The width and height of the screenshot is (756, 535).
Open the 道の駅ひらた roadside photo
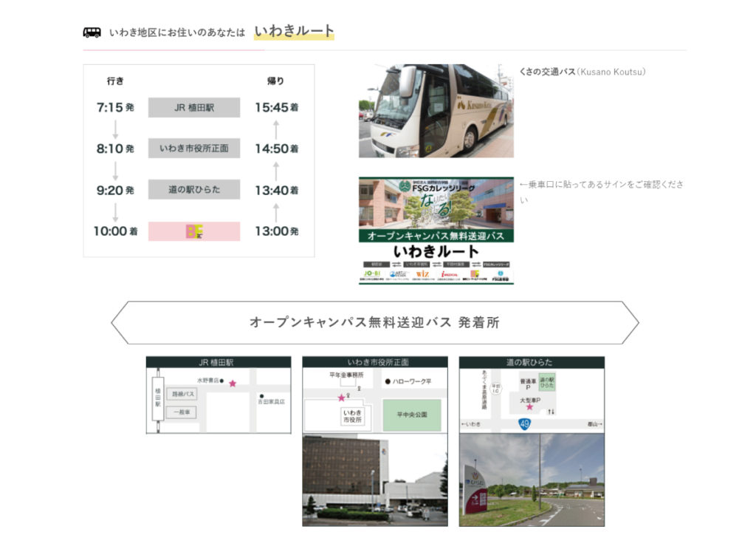(x=532, y=480)
